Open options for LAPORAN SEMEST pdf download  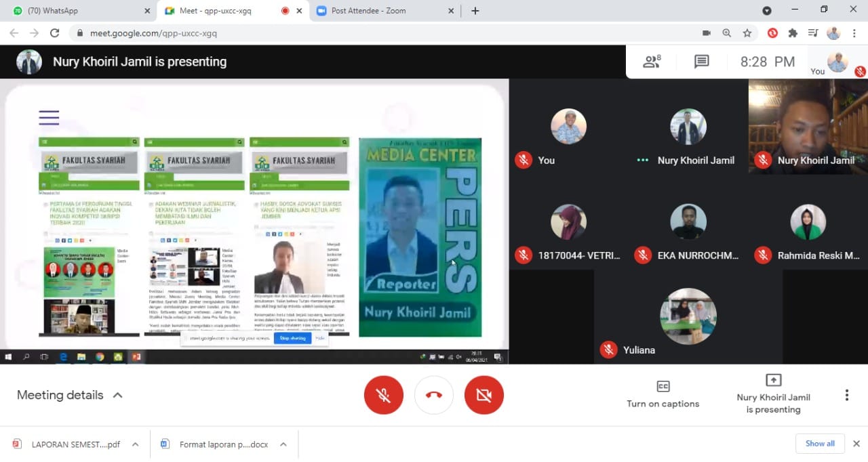135,444
